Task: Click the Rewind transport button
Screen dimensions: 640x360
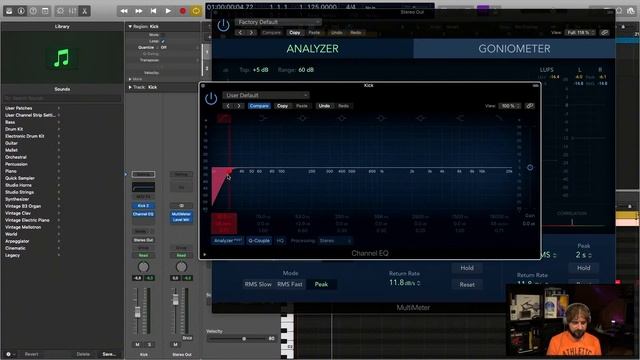Action: [x=124, y=11]
